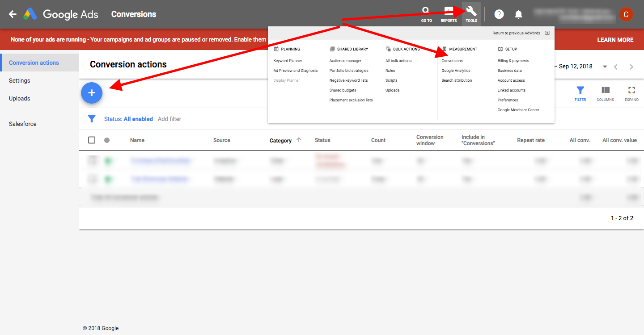Go to next date range with right chevron
The width and height of the screenshot is (644, 335).
click(x=631, y=66)
